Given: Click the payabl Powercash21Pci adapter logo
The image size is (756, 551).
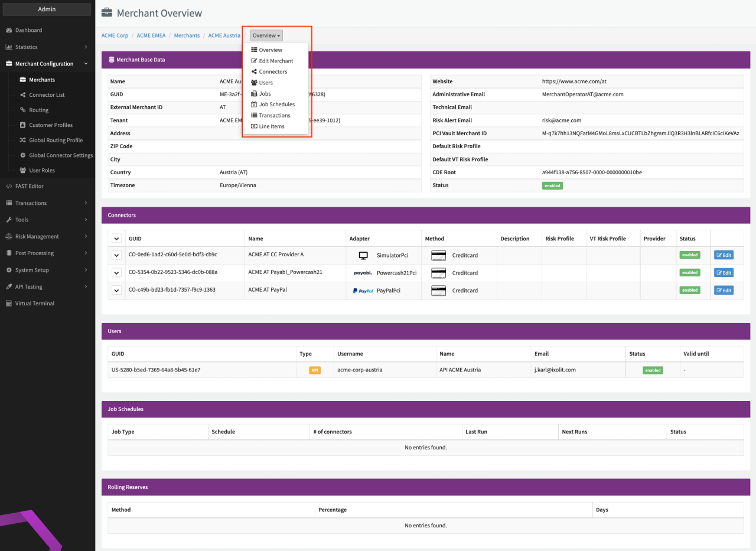Looking at the screenshot, I should (363, 272).
